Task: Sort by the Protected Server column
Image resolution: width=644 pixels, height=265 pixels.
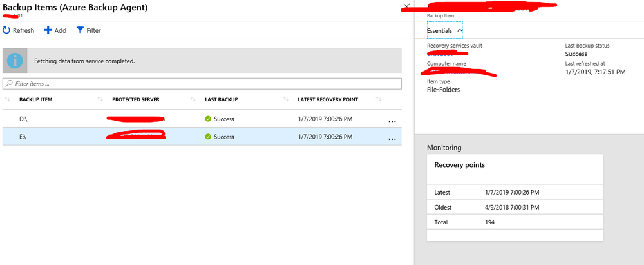Action: click(135, 99)
